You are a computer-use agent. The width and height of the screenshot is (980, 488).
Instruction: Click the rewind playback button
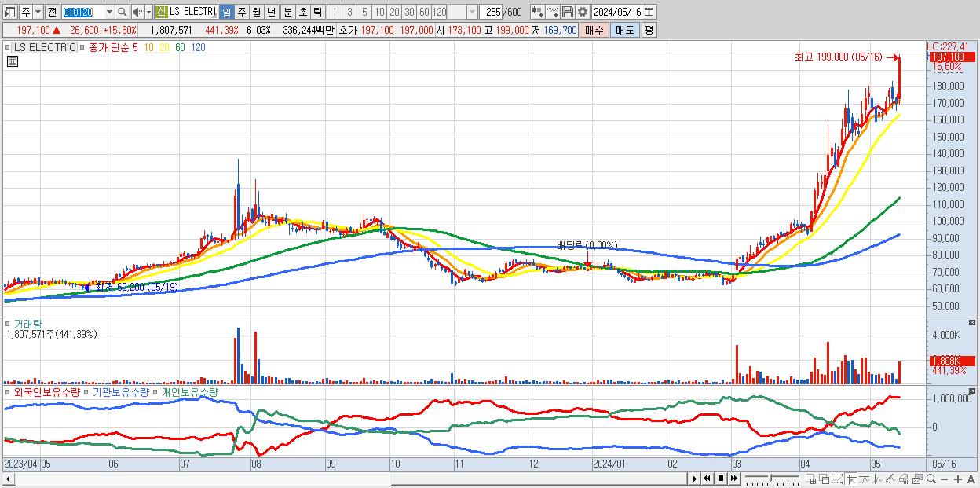tap(707, 479)
